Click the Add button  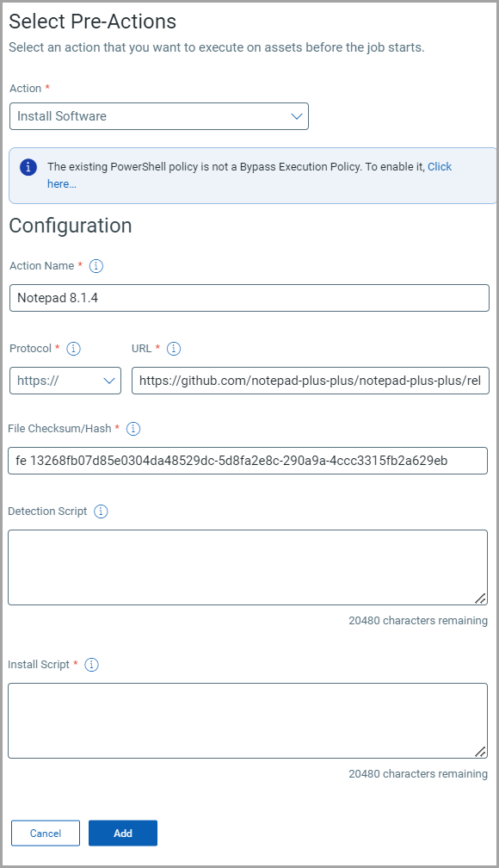point(122,833)
